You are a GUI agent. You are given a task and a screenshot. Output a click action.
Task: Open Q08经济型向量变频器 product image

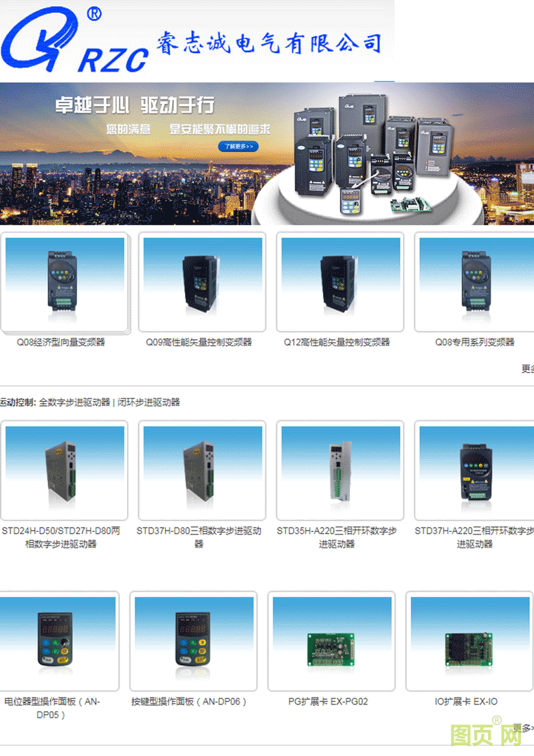click(65, 282)
